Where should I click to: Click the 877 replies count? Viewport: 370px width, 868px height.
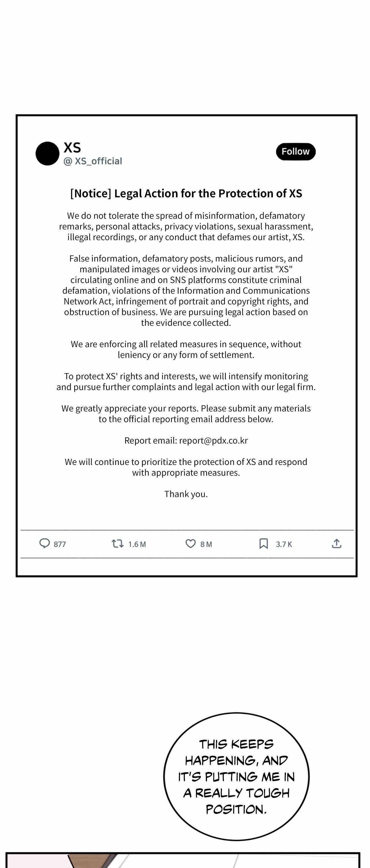coord(60,544)
